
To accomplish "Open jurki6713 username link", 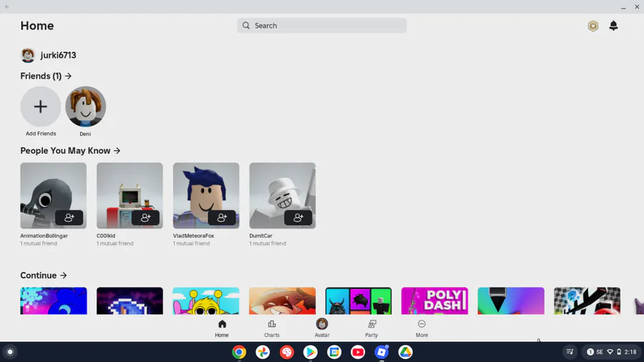I will [58, 55].
